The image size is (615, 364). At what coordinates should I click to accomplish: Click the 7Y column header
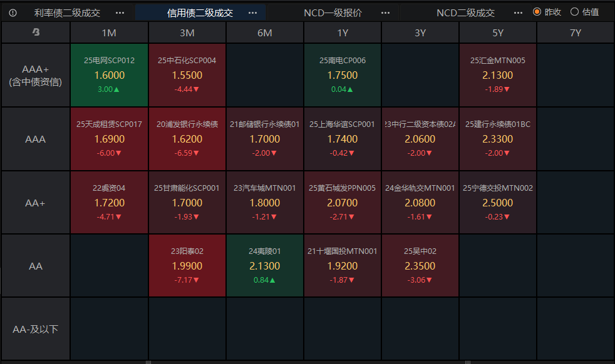pos(576,33)
